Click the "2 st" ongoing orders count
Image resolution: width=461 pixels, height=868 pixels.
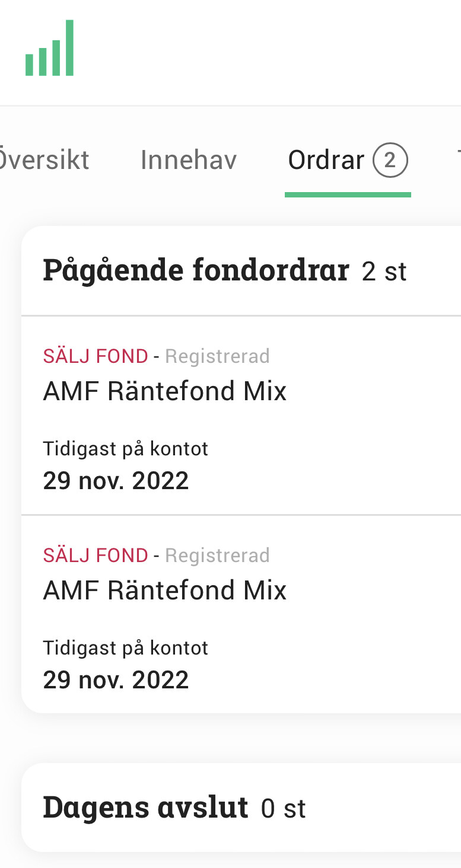[x=384, y=272]
